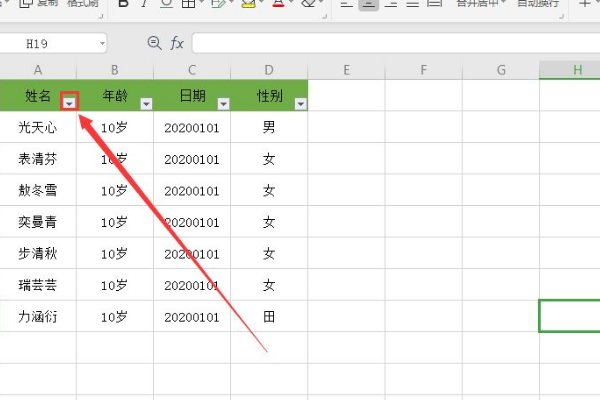Select the 20200101 cell in 敖冬雪 row
Screen dimensions: 600x400
click(x=192, y=190)
